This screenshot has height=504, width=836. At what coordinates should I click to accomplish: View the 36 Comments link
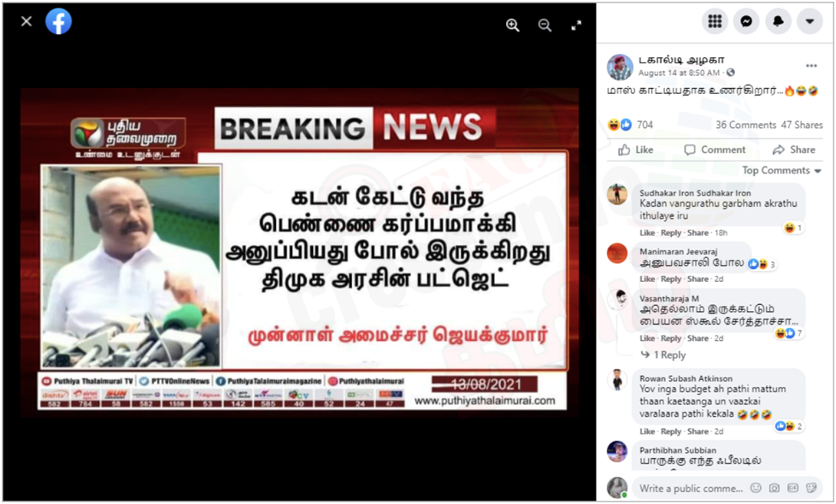coord(746,125)
